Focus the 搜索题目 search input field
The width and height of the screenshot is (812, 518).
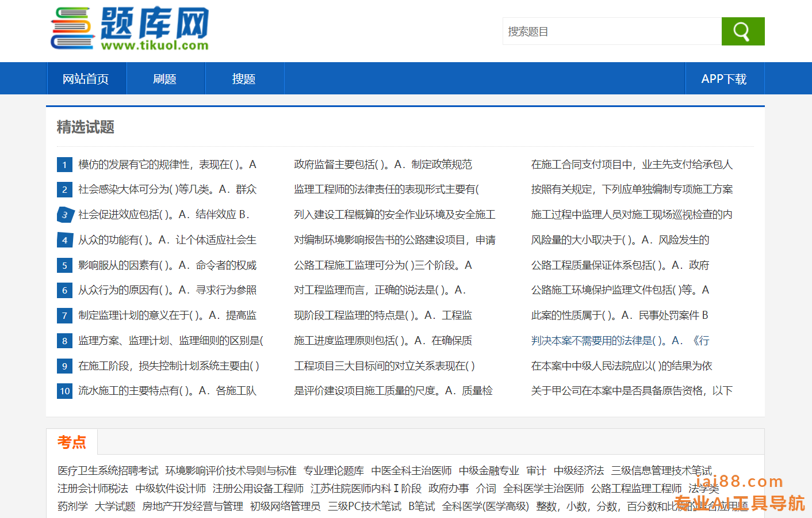coord(612,31)
